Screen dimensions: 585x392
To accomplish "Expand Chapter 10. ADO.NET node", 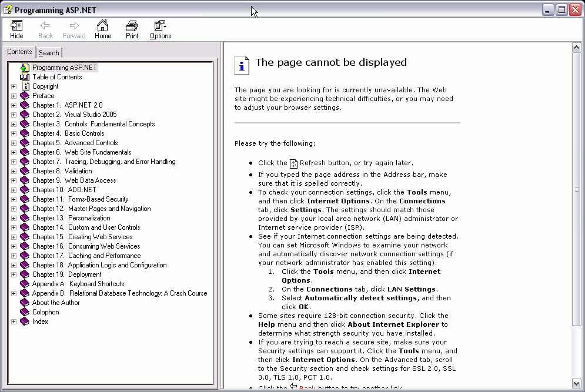I will 14,190.
